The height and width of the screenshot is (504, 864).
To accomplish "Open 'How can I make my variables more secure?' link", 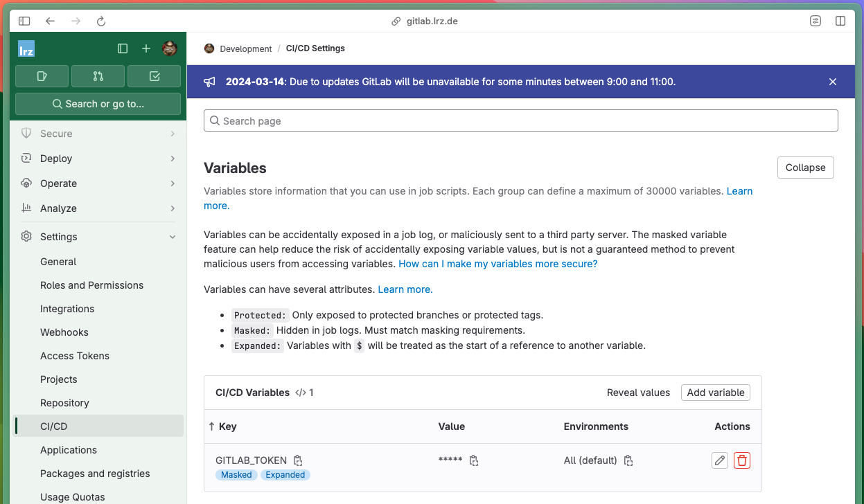I will [x=497, y=264].
